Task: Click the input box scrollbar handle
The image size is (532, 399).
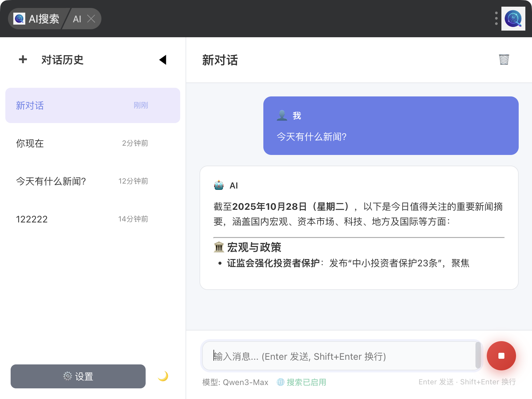Action: [x=478, y=355]
